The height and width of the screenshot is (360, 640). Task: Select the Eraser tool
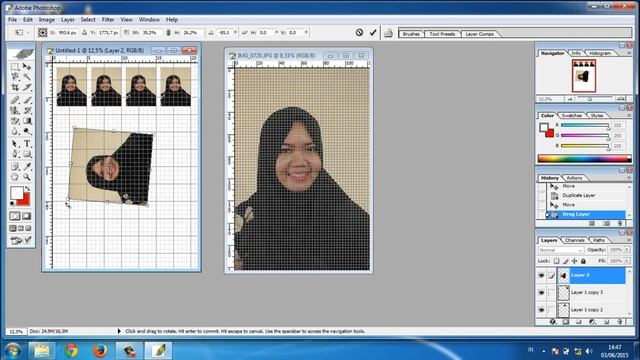pyautogui.click(x=15, y=121)
